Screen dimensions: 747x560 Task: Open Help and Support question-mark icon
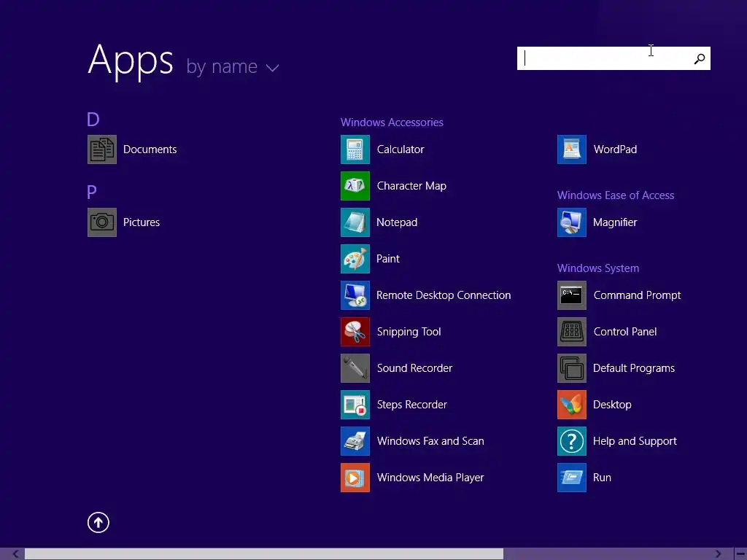(x=572, y=441)
